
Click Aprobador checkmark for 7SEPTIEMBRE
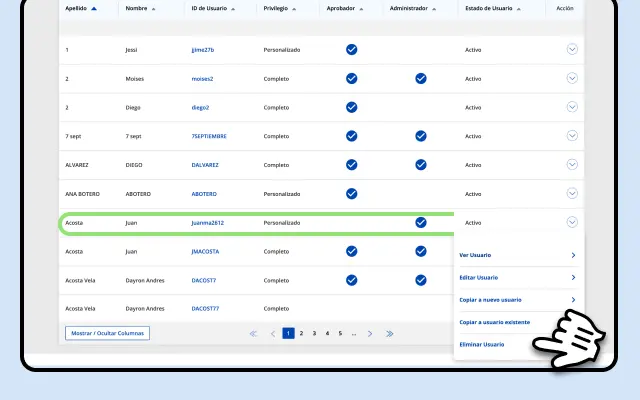[x=351, y=136]
